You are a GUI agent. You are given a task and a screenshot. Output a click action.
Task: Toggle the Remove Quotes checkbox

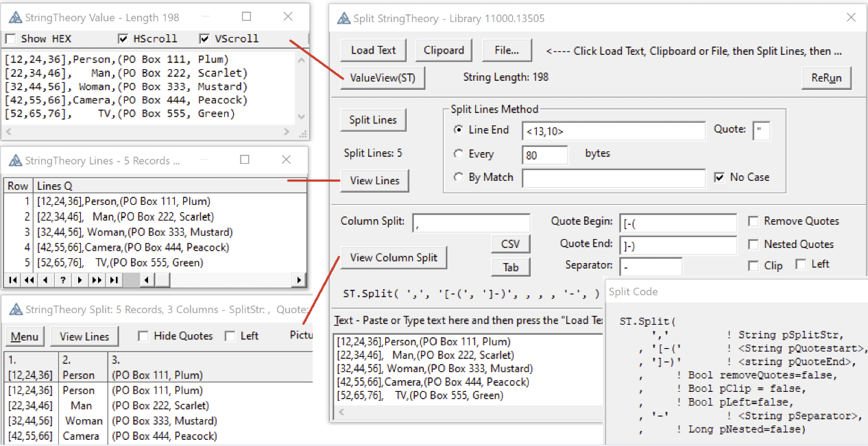pyautogui.click(x=754, y=221)
